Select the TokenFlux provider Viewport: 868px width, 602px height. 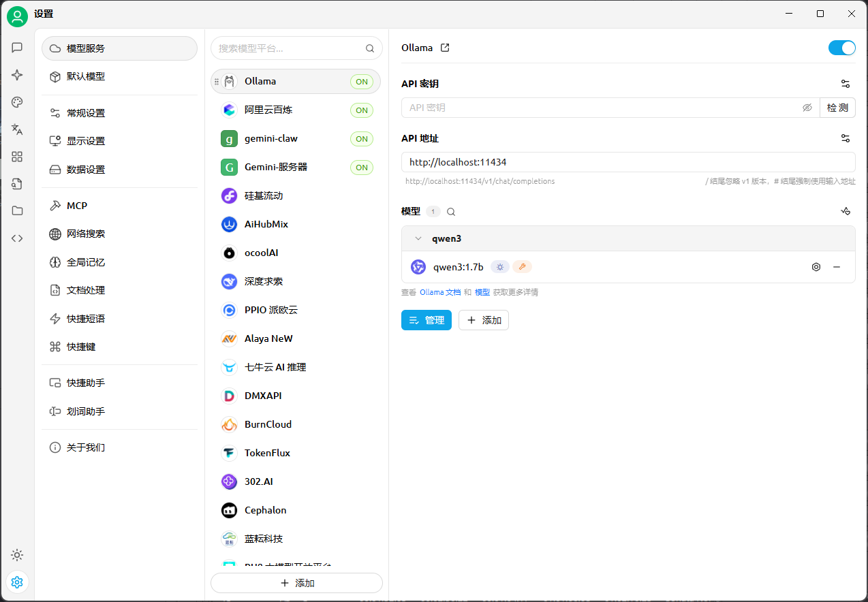tap(296, 453)
